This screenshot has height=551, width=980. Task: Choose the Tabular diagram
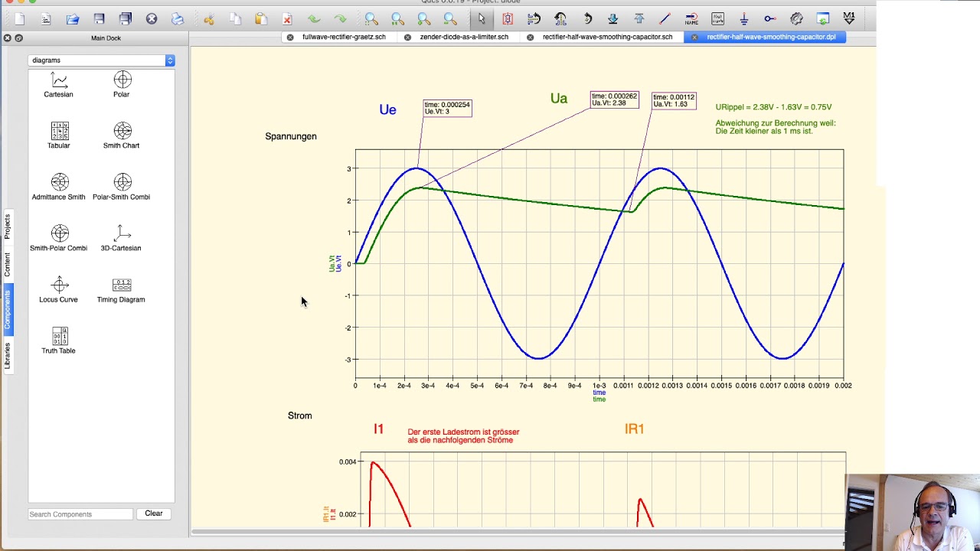[x=59, y=136]
